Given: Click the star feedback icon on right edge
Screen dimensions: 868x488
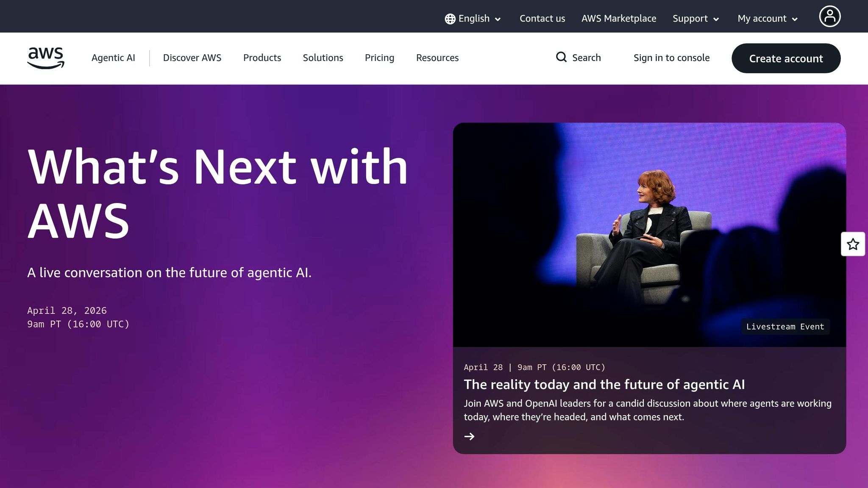Looking at the screenshot, I should [853, 244].
